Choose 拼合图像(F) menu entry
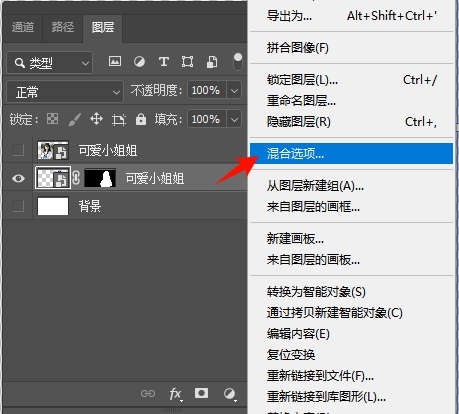The width and height of the screenshot is (459, 414). coord(351,48)
